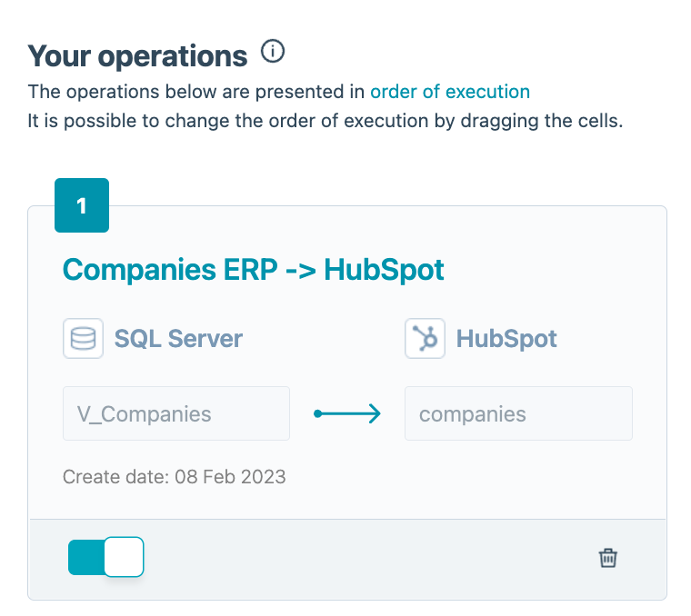Image resolution: width=691 pixels, height=616 pixels.
Task: Click the SQL Server database icon
Action: (83, 339)
